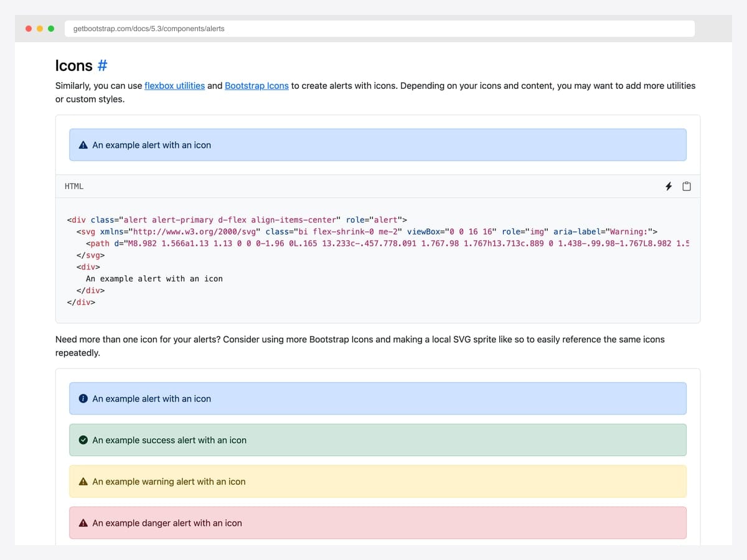Click the info circle icon in the blue alert
The image size is (747, 560).
83,399
